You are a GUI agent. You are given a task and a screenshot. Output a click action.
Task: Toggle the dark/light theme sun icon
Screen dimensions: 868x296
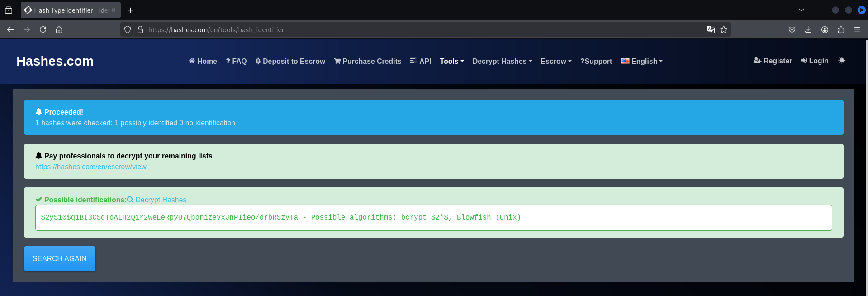(x=841, y=61)
